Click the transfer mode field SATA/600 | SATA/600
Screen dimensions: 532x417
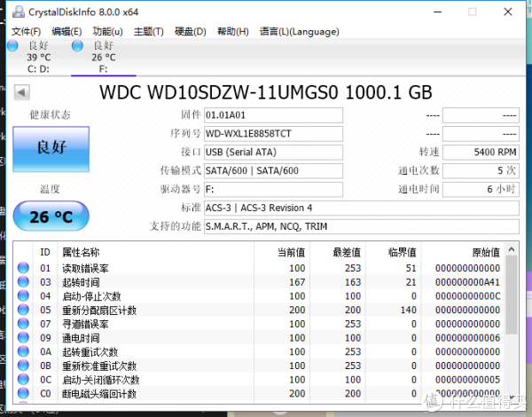(273, 171)
